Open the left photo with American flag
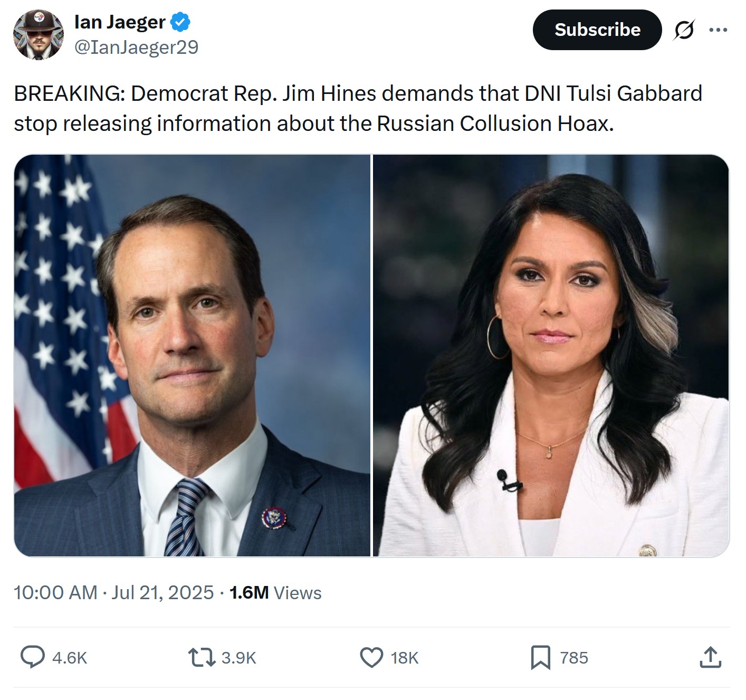The image size is (746, 700). click(x=193, y=355)
